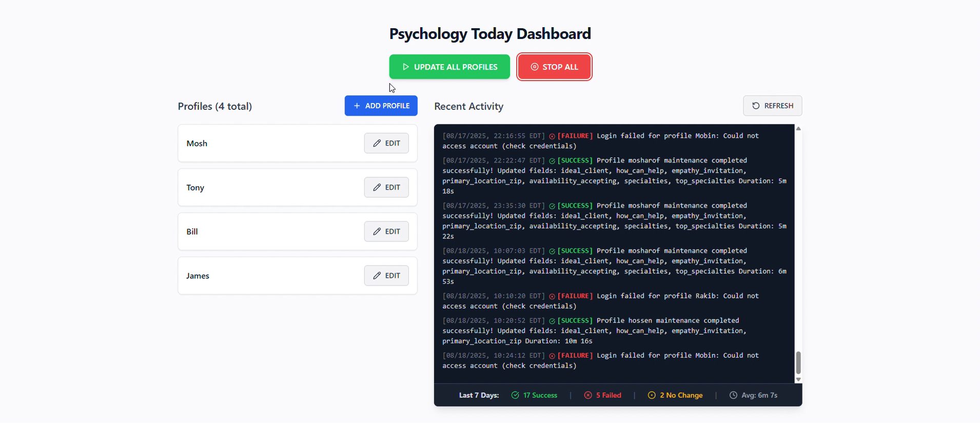Select the Bill profile name
The image size is (980, 430).
[x=192, y=232]
